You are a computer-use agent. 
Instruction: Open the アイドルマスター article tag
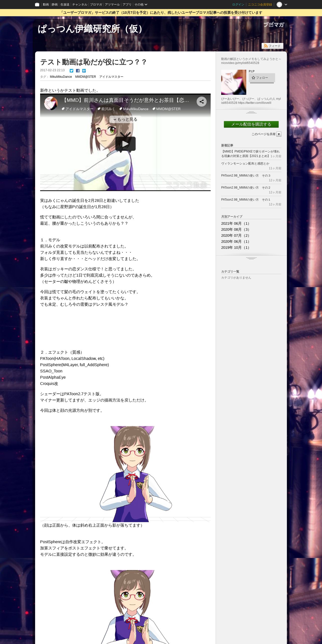(111, 77)
